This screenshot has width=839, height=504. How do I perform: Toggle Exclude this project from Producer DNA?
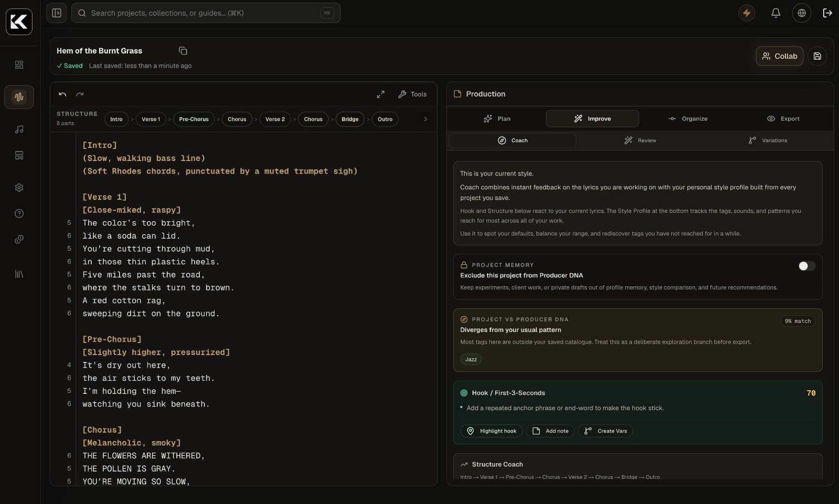coord(806,266)
